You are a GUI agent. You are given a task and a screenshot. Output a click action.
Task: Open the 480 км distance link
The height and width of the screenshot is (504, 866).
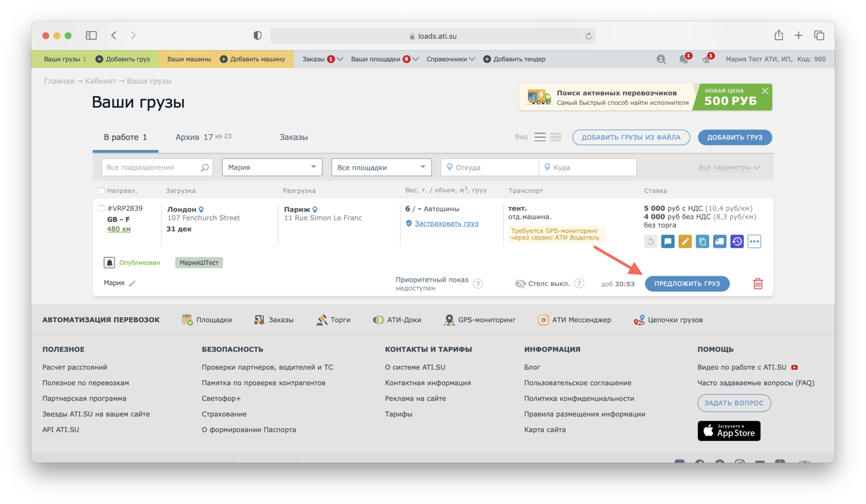coord(119,229)
